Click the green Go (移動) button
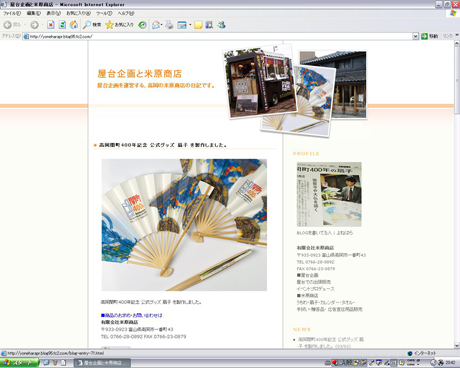 coord(430,36)
